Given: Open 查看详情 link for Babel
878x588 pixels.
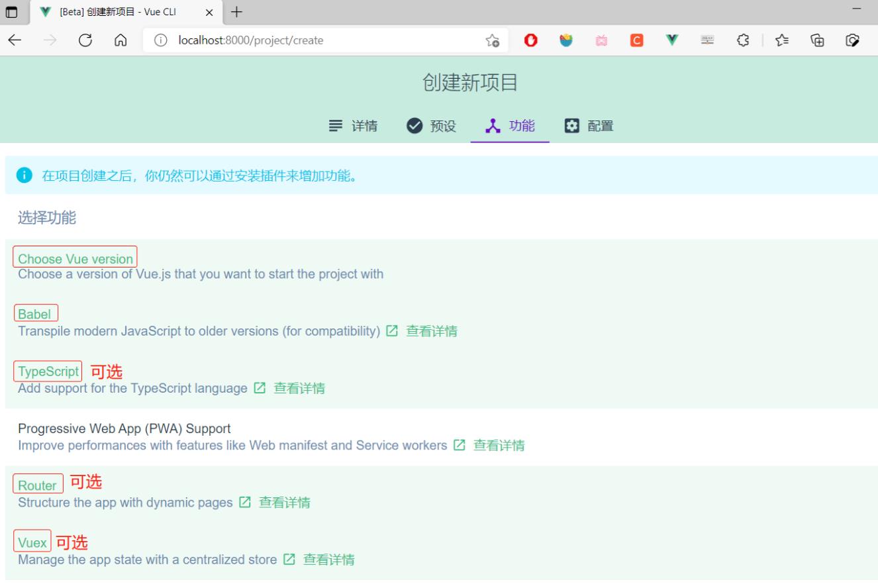Looking at the screenshot, I should 431,331.
